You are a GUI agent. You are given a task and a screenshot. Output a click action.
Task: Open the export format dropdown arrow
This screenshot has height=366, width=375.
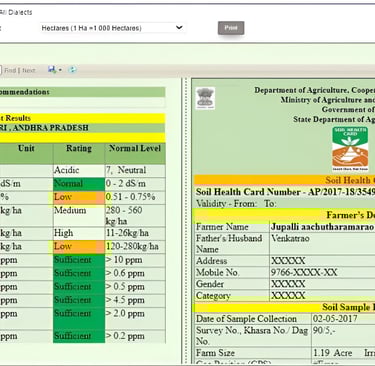click(60, 70)
